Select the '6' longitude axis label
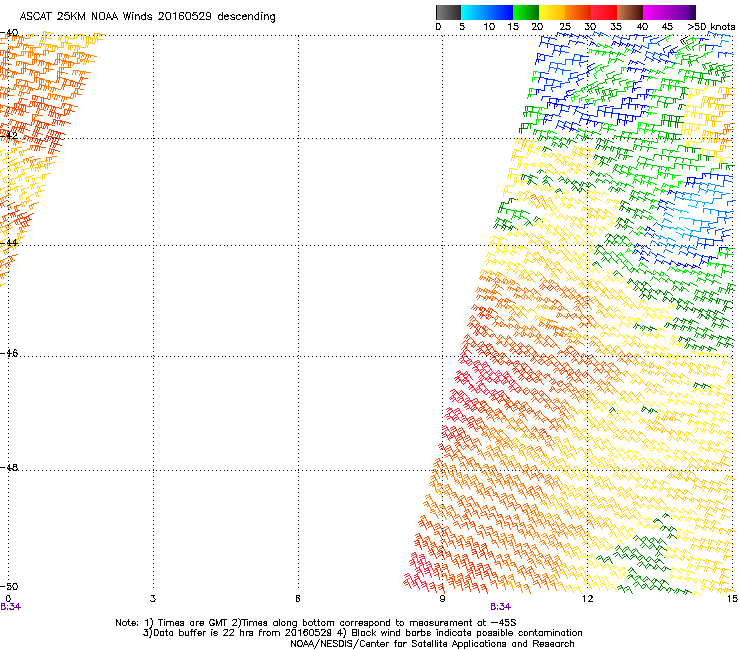This screenshot has width=740, height=650. tap(298, 599)
